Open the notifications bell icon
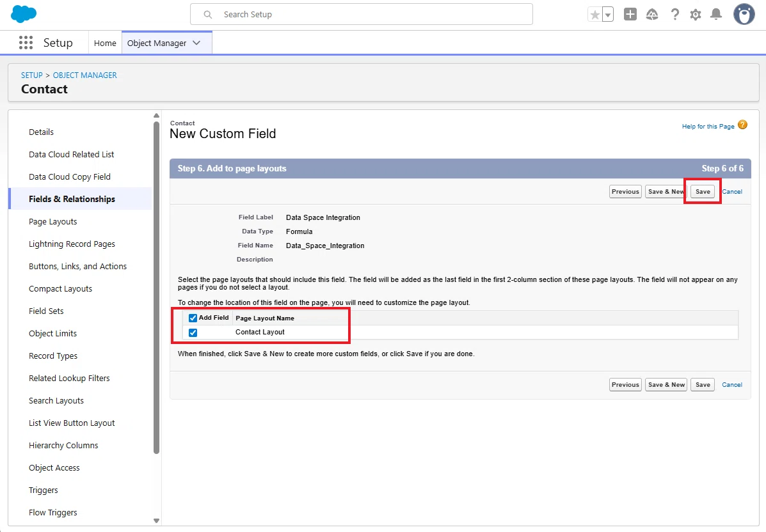The image size is (766, 532). [716, 14]
